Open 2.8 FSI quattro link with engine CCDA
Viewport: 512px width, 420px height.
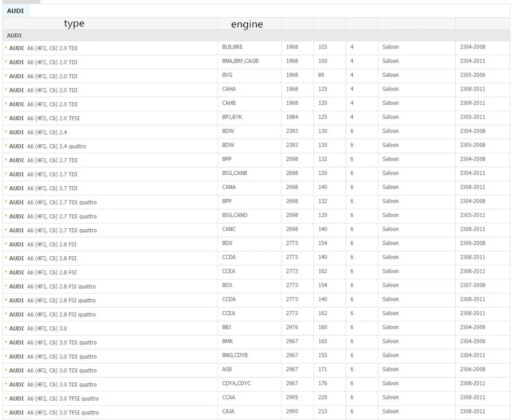(52, 301)
